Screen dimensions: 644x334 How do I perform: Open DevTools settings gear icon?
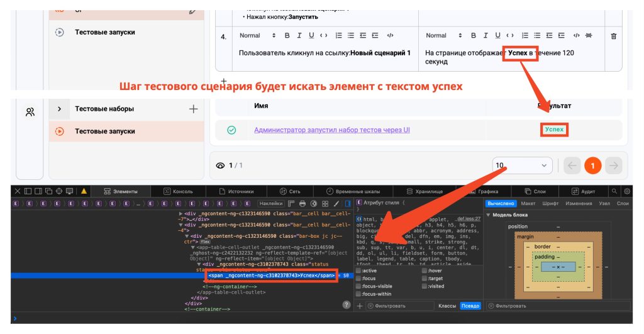626,191
